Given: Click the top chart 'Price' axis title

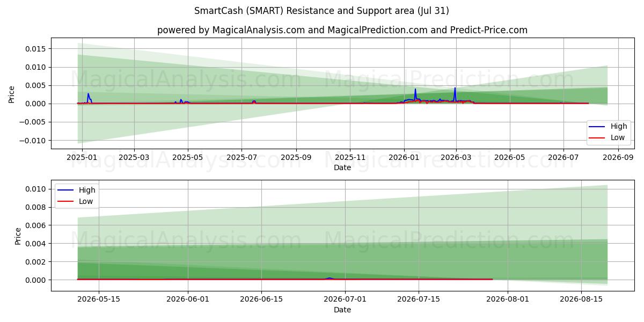Looking at the screenshot, I should (x=12, y=94).
